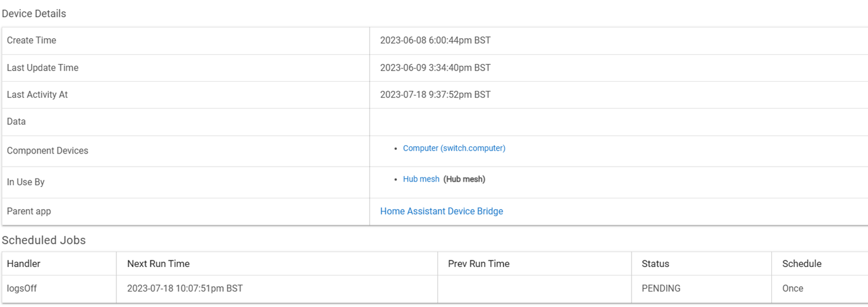Image resolution: width=868 pixels, height=307 pixels.
Task: Select the logsOff handler cell
Action: [x=22, y=289]
